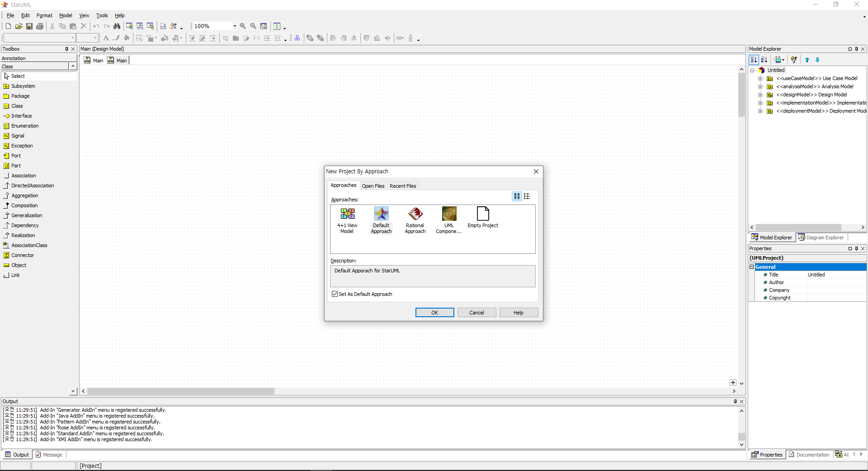
Task: Click the Title property value Untitled
Action: coord(836,275)
